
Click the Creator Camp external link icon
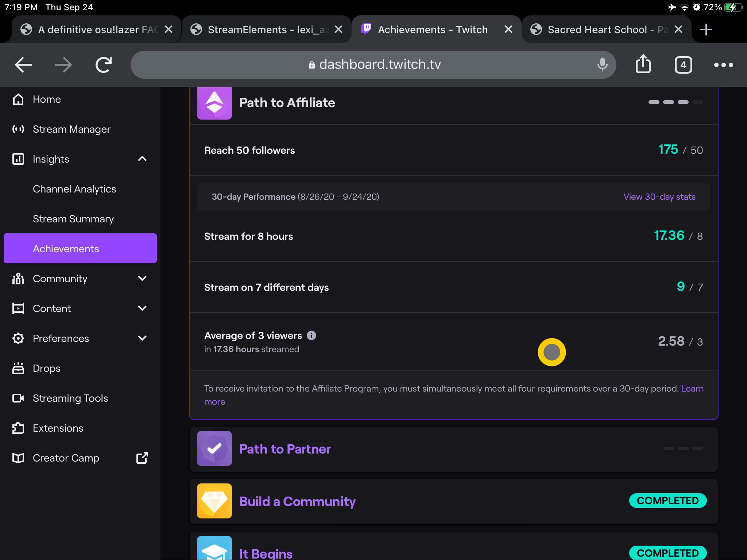(x=142, y=458)
